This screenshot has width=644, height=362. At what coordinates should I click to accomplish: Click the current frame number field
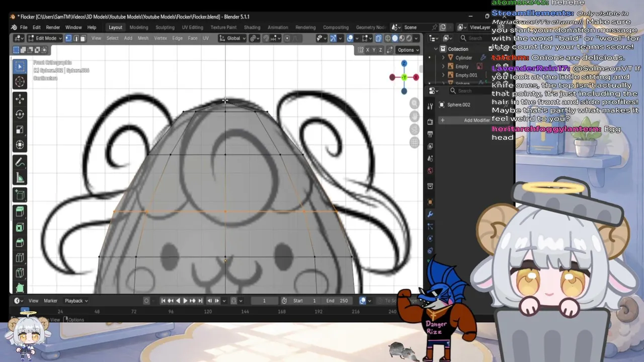264,301
